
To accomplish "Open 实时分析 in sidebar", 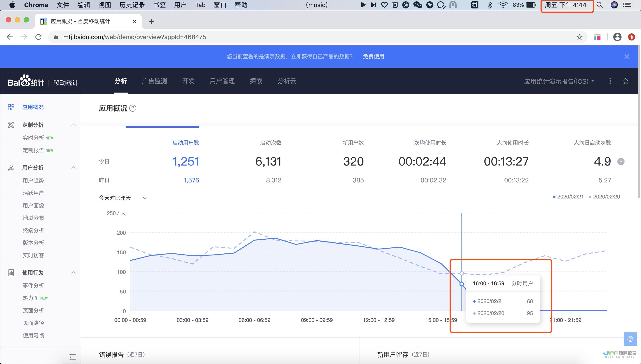I will (x=33, y=138).
